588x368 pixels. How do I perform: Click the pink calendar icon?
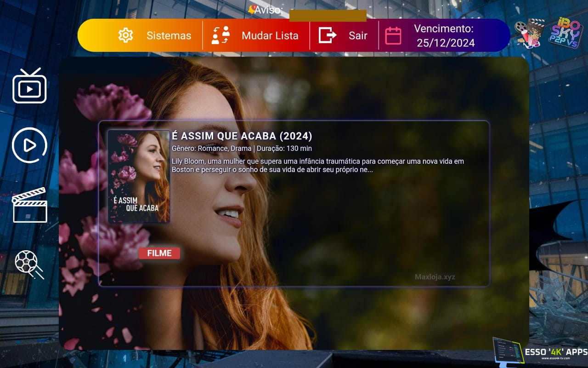393,35
